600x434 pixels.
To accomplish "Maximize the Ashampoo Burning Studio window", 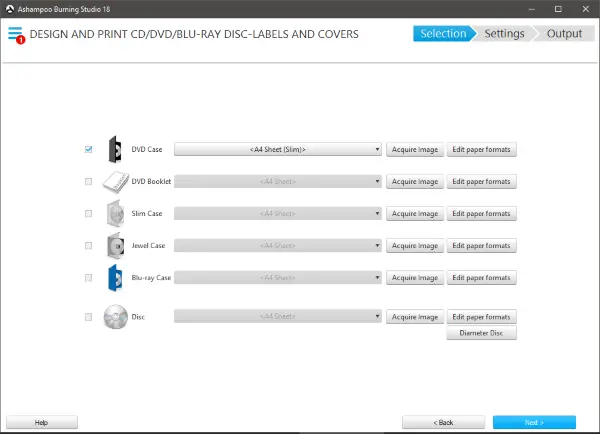I will pos(558,9).
